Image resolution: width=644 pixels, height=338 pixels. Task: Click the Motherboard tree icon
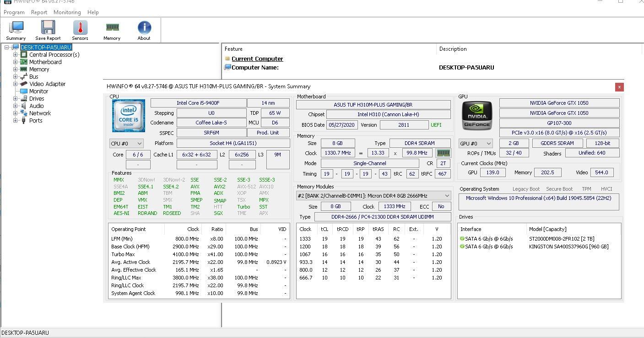(24, 62)
